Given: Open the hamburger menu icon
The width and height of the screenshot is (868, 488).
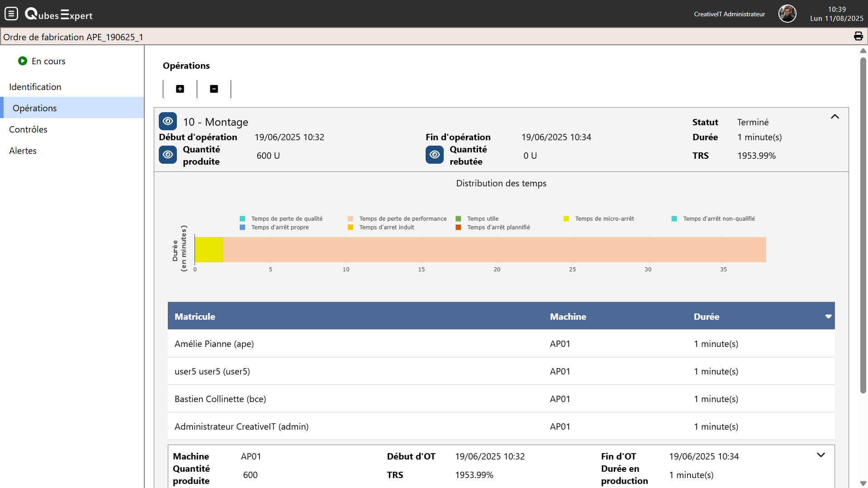Looking at the screenshot, I should tap(11, 14).
